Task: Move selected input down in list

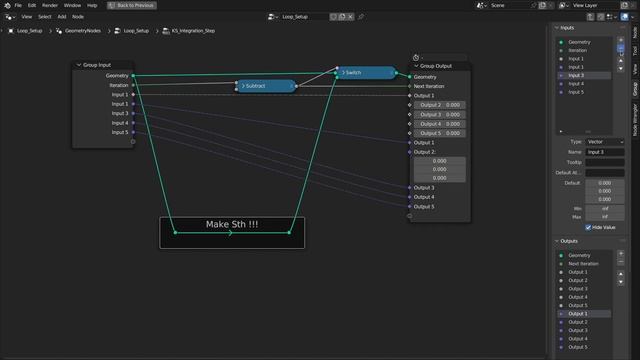Action: coord(621,69)
